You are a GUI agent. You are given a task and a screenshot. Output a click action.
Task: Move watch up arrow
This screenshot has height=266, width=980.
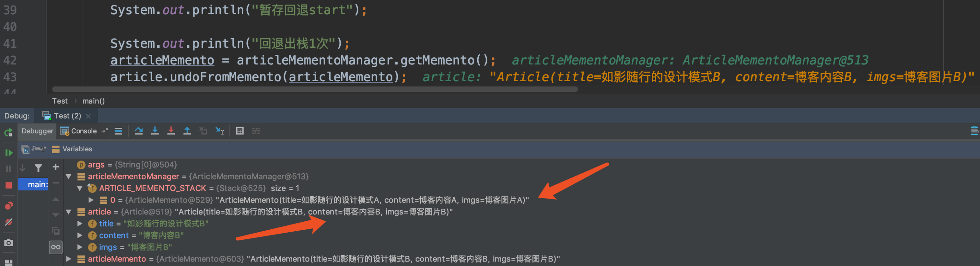coord(55,199)
